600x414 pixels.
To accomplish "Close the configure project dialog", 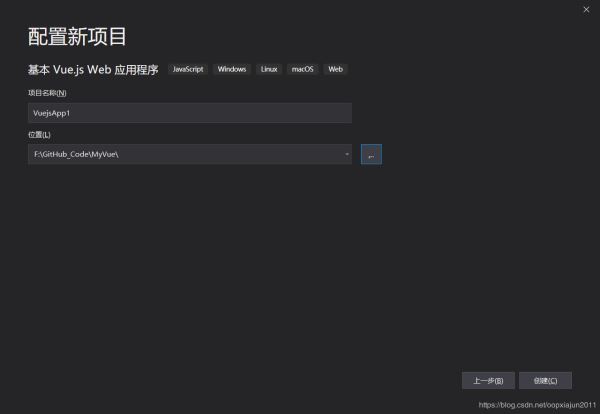I will point(586,9).
